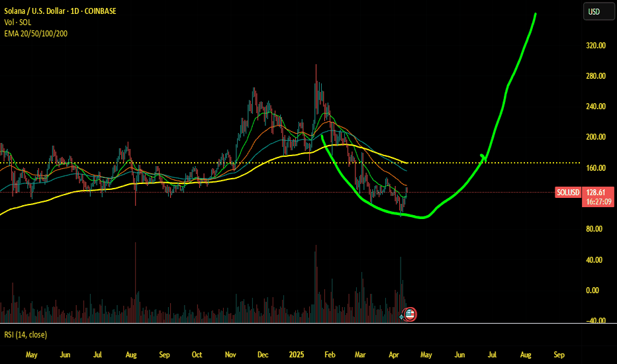Click the 200.00 price axis label
The height and width of the screenshot is (364, 617).
[x=596, y=137]
